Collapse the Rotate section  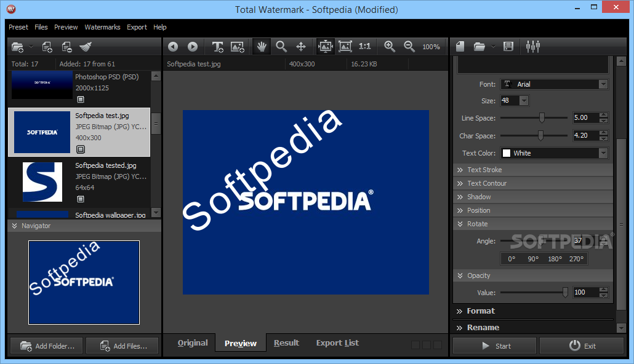533,224
